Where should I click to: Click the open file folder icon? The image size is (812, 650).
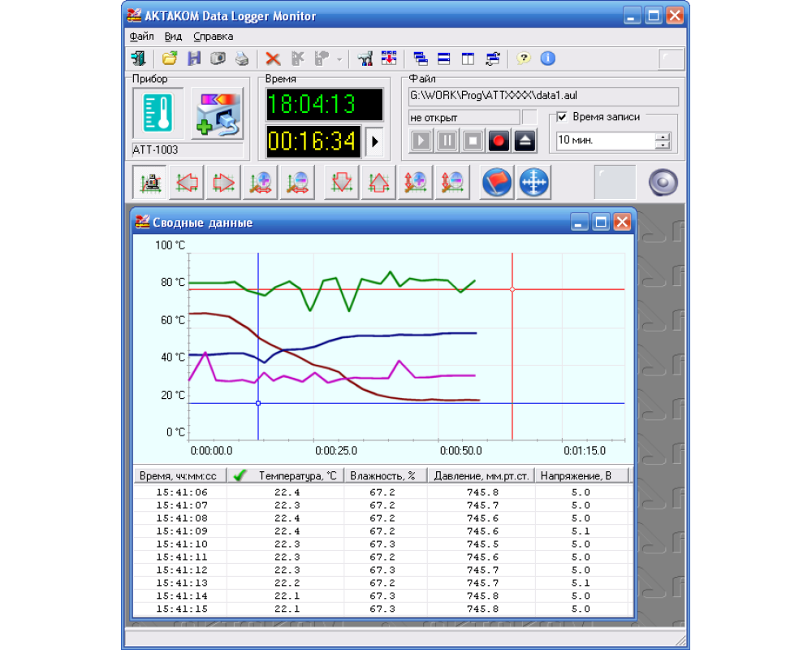169,58
